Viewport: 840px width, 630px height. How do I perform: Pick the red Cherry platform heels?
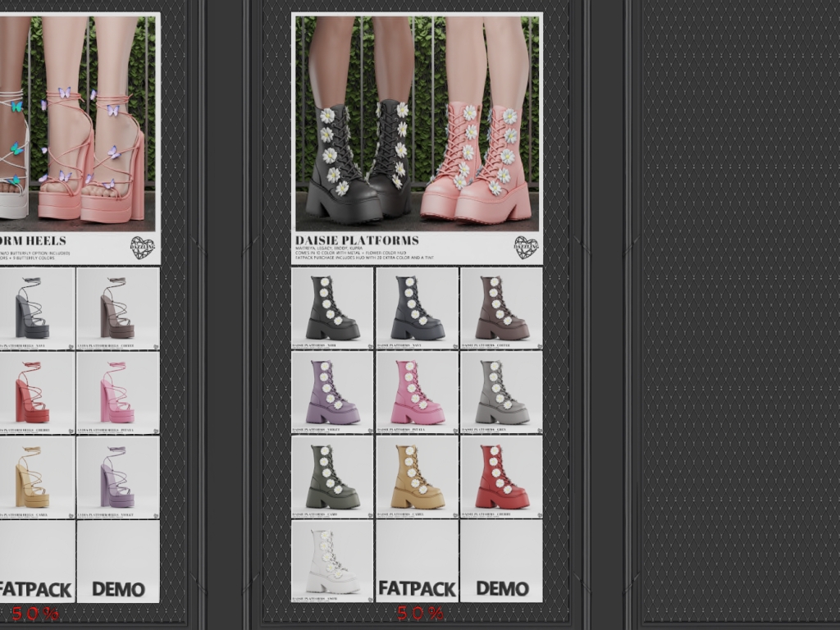pos(34,393)
